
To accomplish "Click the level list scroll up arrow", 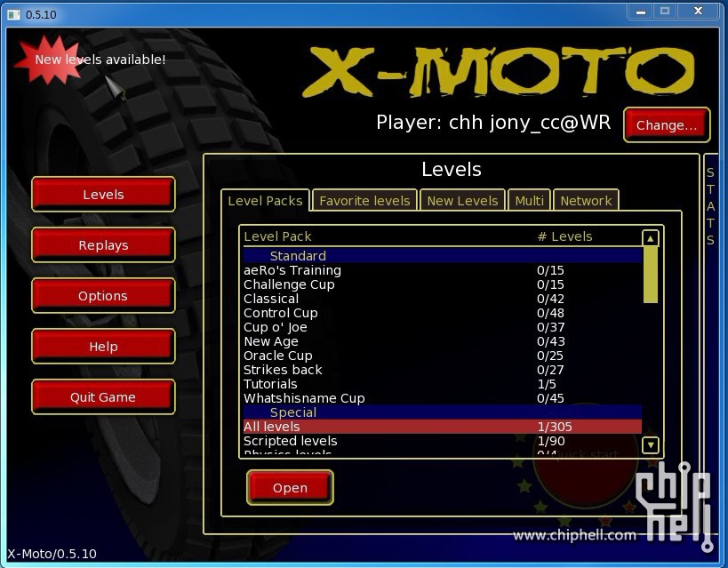I will pos(651,238).
